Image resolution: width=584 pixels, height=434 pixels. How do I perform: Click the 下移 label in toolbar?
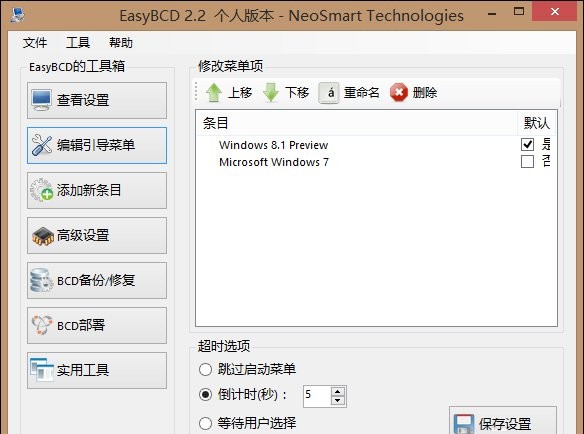point(297,92)
